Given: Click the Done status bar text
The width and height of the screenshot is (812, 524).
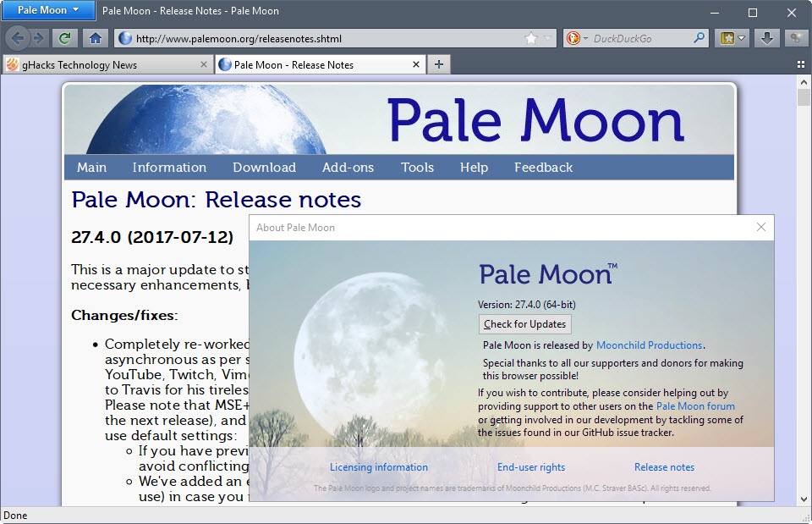Looking at the screenshot, I should 15,516.
